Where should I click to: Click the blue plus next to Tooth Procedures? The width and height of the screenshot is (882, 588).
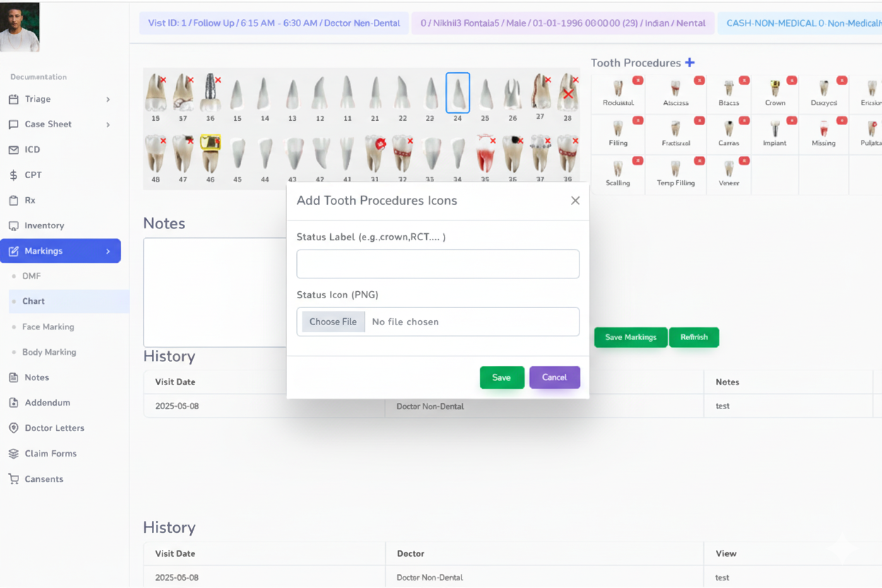690,63
